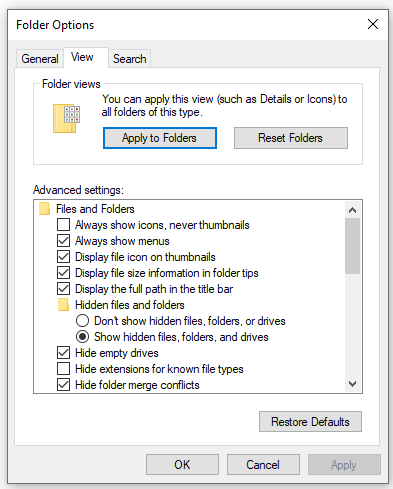393x489 pixels.
Task: Toggle Hide folder merge conflicts checkbox
Action: point(63,385)
